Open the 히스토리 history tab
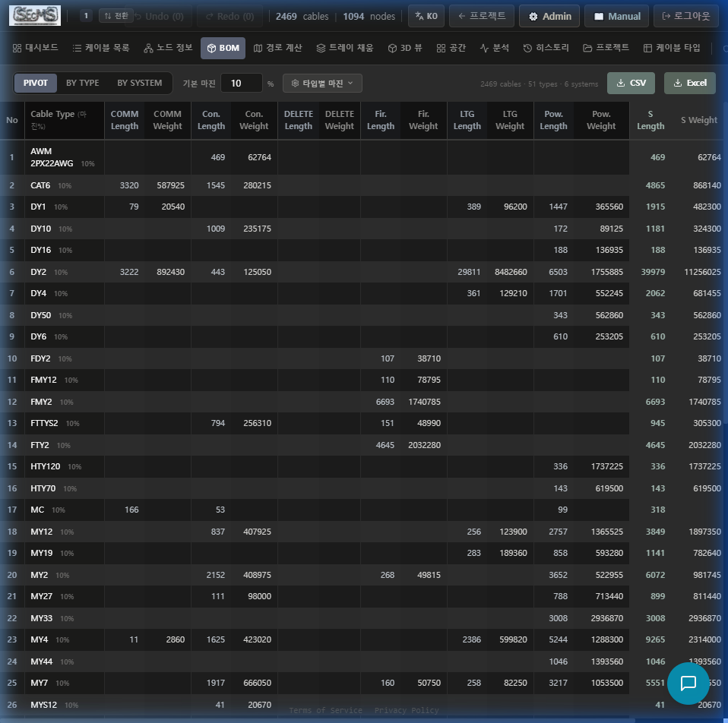Image resolution: width=728 pixels, height=723 pixels. click(x=546, y=48)
